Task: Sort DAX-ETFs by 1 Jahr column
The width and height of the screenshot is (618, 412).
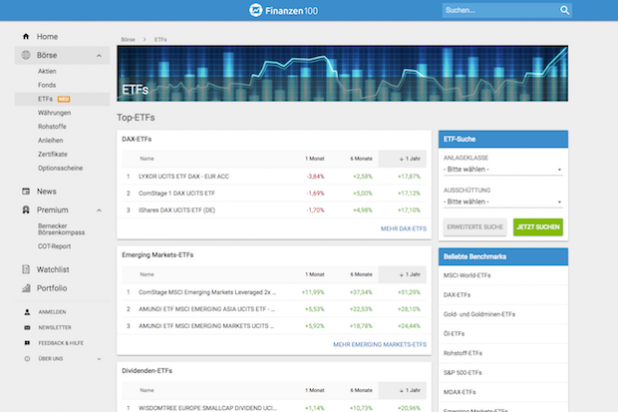Action: (x=402, y=158)
